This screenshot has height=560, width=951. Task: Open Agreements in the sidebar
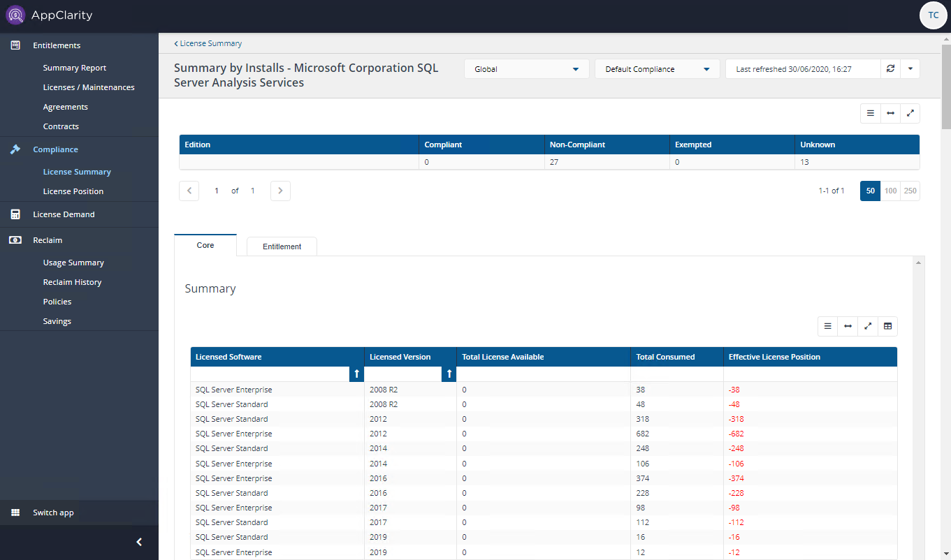pos(66,107)
